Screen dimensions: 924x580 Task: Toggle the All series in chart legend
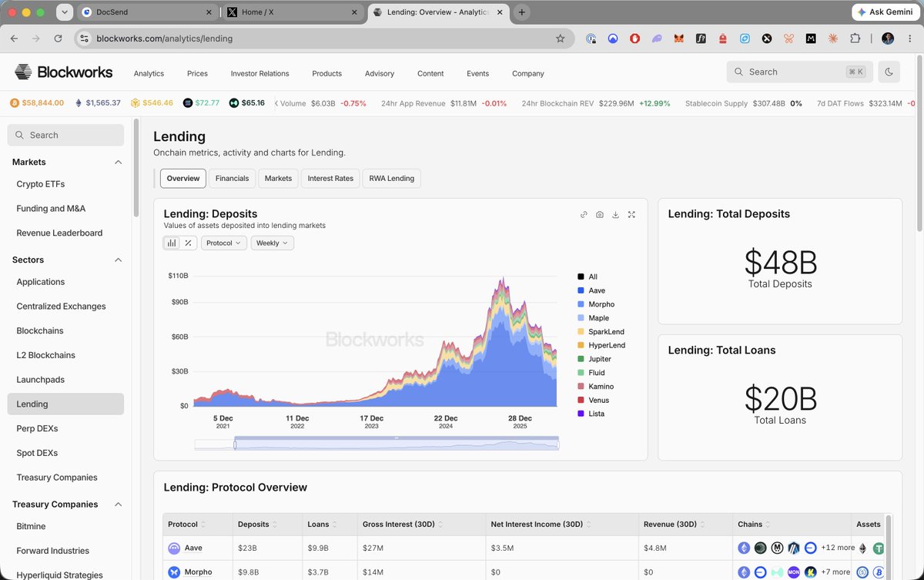pos(588,277)
